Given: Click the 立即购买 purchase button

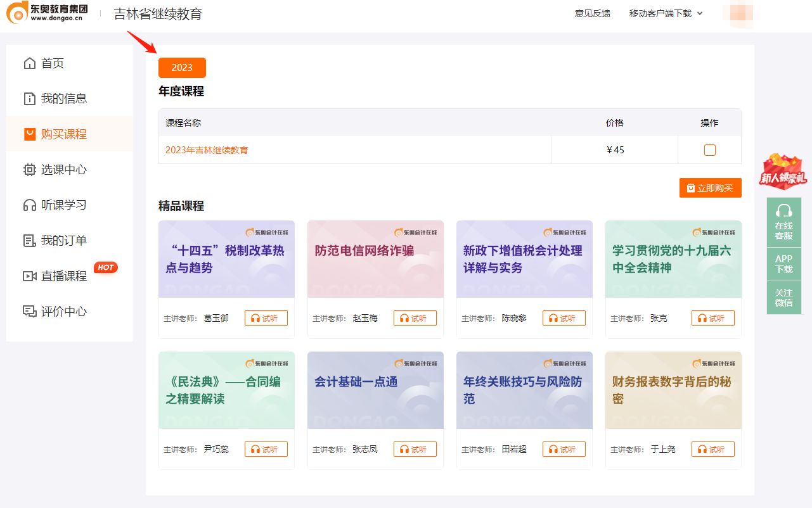Looking at the screenshot, I should click(x=710, y=187).
